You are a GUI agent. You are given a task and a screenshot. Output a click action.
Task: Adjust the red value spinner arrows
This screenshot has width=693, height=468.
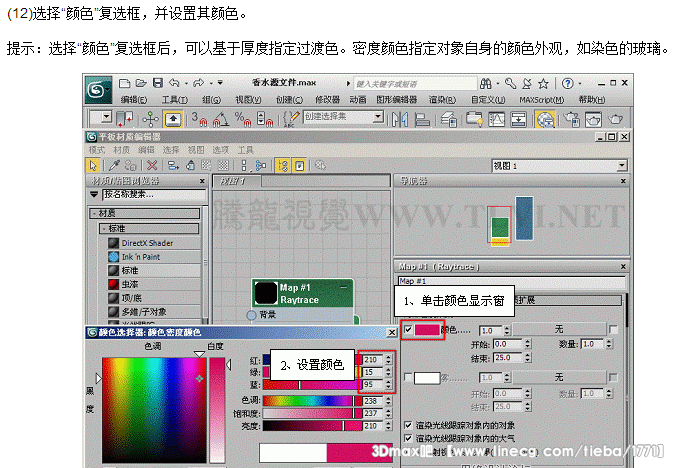[x=388, y=359]
